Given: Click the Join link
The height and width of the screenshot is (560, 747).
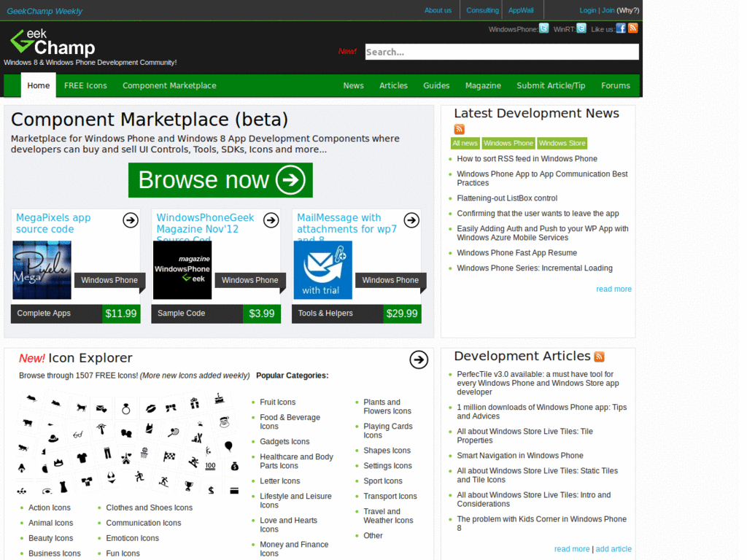Looking at the screenshot, I should tap(608, 10).
